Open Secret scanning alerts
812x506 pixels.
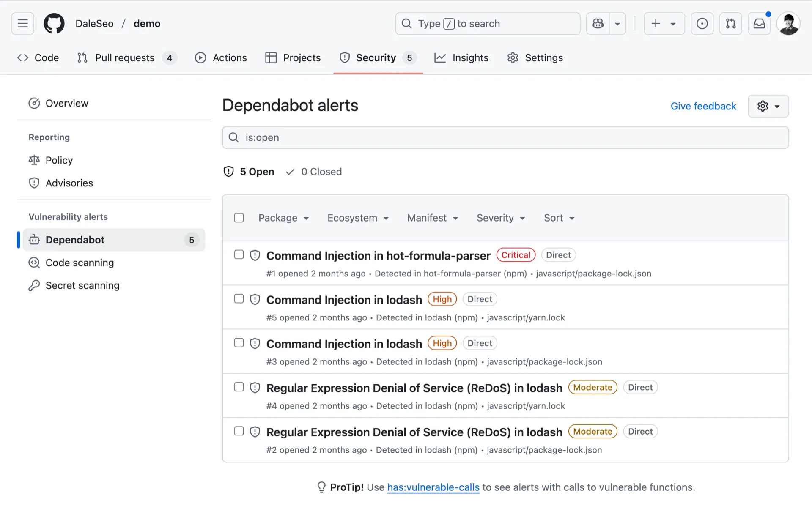click(x=82, y=285)
